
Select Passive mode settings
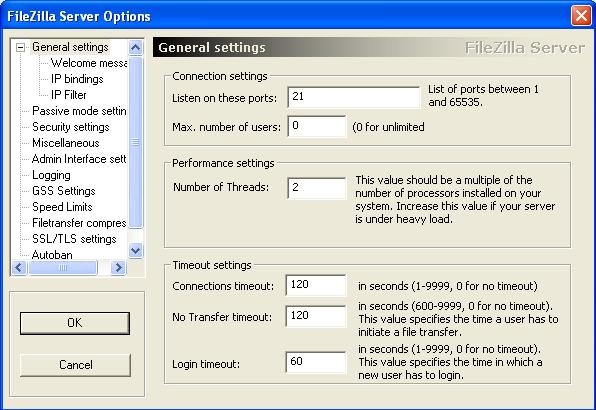pos(79,111)
